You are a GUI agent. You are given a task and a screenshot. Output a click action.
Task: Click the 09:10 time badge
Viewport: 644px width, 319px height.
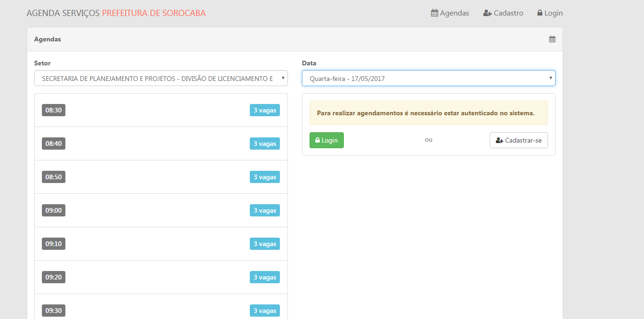click(x=54, y=244)
